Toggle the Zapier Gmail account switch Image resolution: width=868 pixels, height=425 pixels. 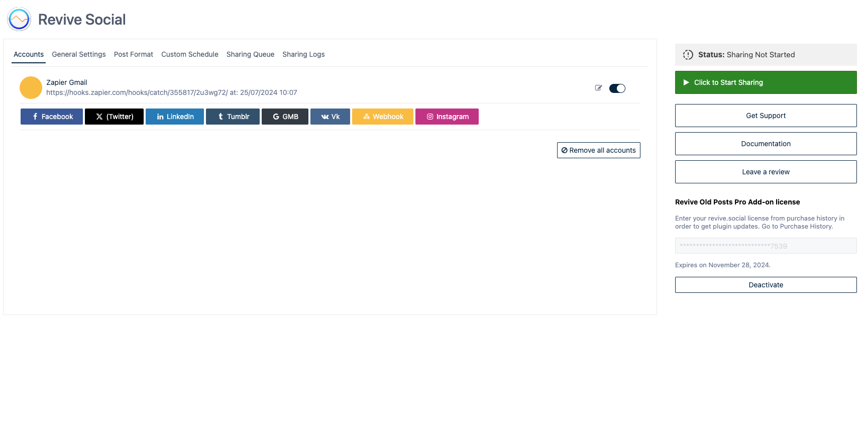[x=617, y=88]
